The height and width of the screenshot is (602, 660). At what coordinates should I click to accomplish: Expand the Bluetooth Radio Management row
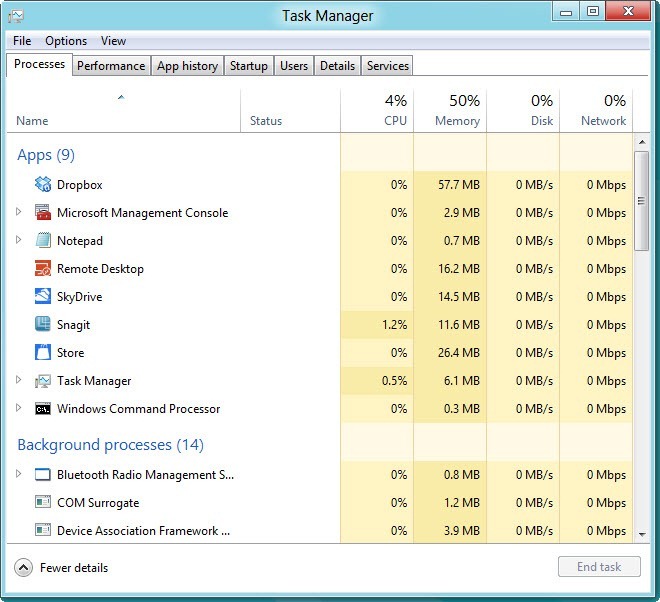[x=19, y=474]
